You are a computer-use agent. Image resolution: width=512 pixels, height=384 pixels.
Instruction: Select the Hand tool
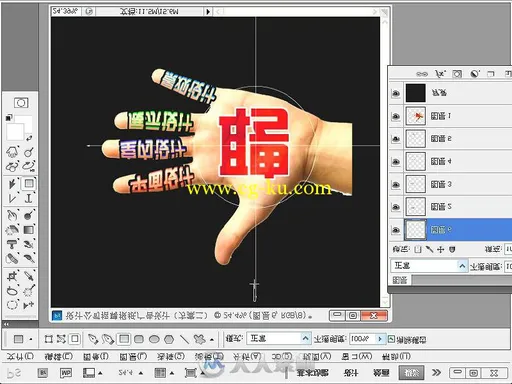point(13,152)
